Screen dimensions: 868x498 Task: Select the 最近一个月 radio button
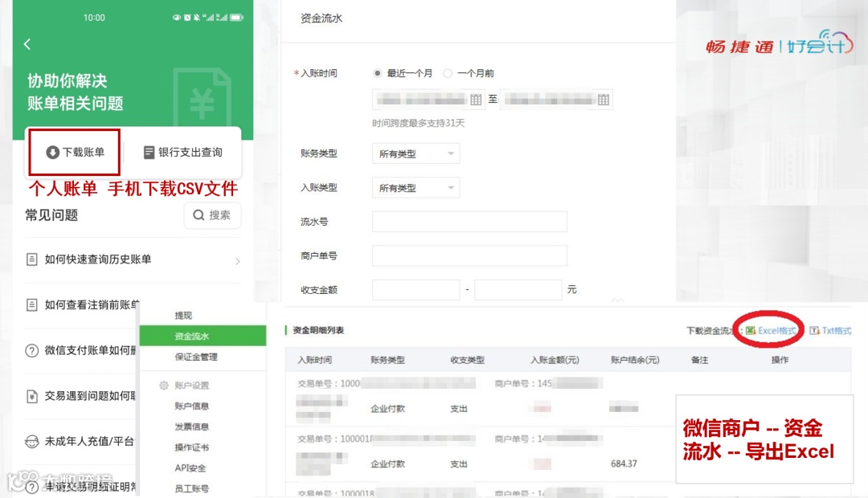378,73
